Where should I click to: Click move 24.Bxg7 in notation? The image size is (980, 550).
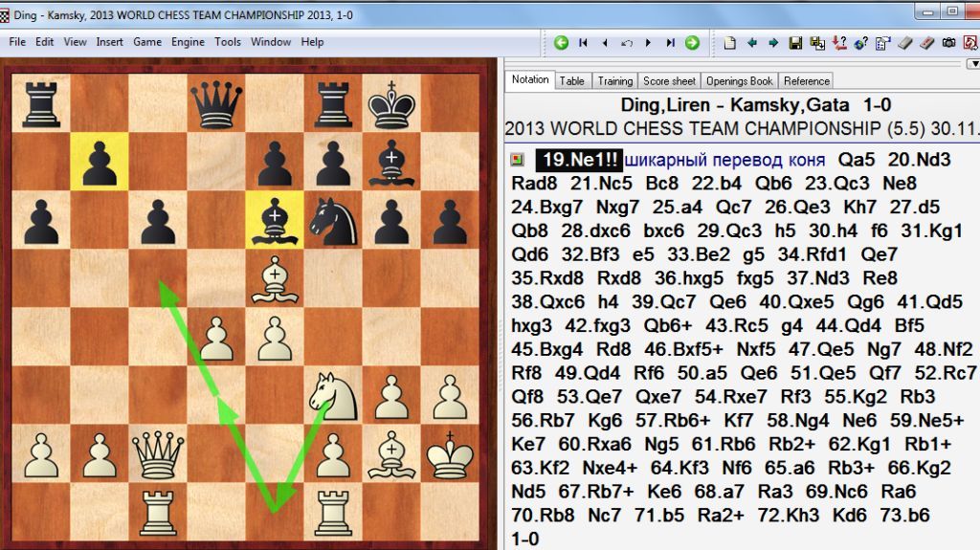(546, 207)
